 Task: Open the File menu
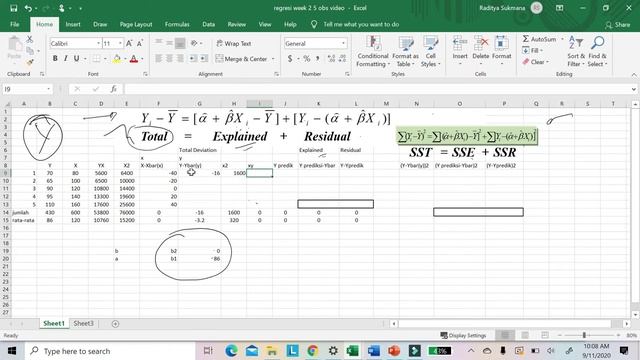[x=15, y=24]
